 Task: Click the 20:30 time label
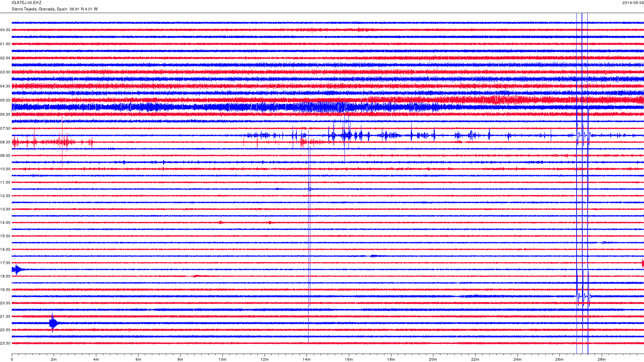(5, 303)
